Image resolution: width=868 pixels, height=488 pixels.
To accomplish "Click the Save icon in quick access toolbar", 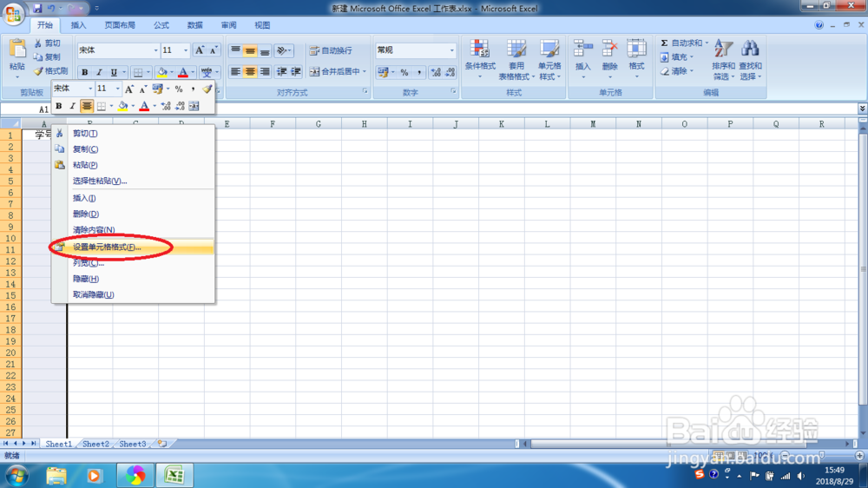I will (37, 9).
